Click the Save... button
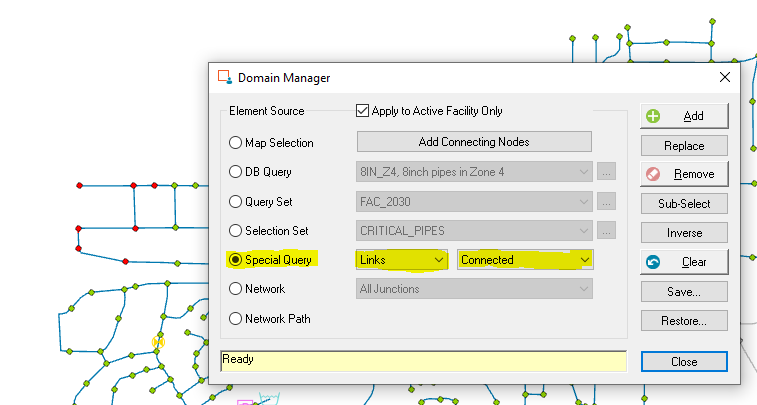 684,292
